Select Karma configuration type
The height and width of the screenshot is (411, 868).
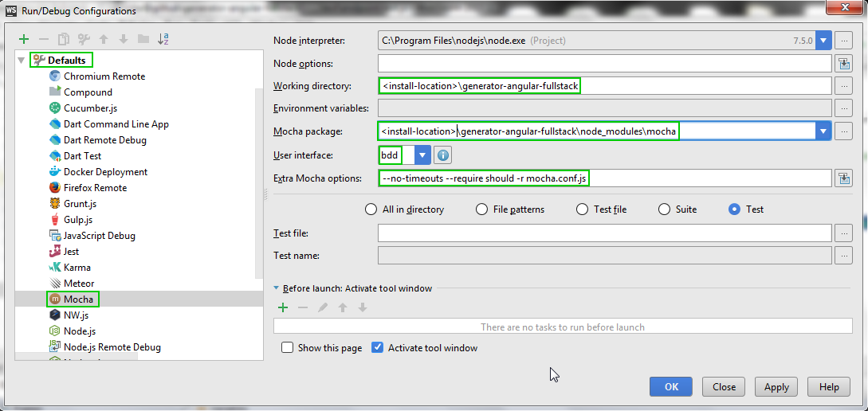coord(77,267)
